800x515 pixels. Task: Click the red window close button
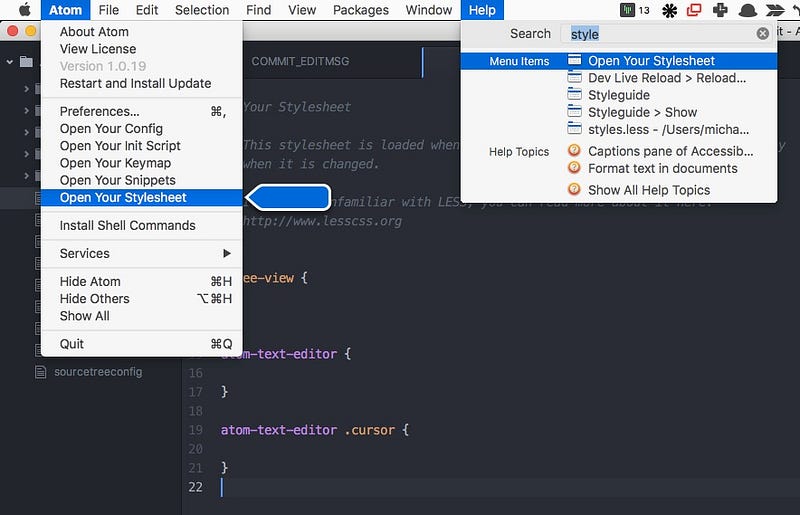(13, 32)
